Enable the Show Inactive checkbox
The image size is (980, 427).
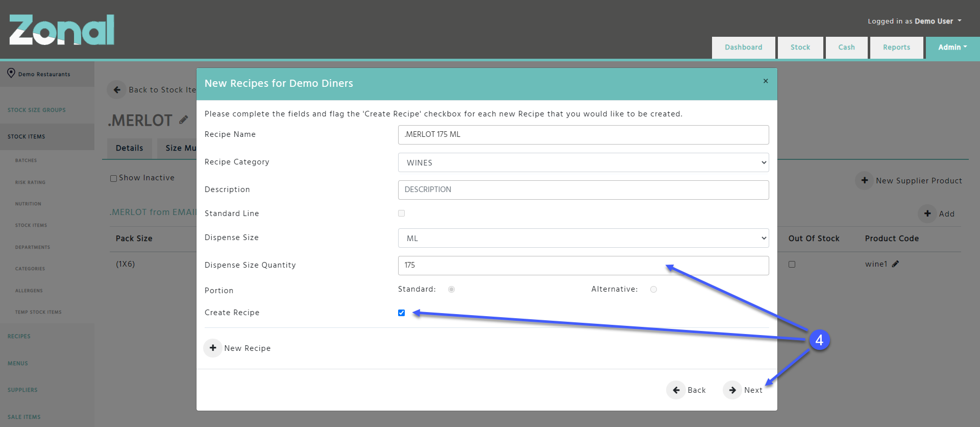pos(113,178)
